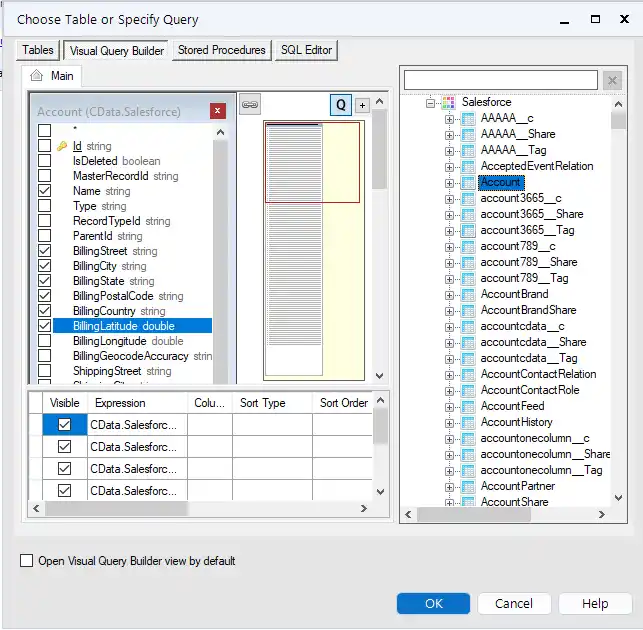The width and height of the screenshot is (643, 630).
Task: Collapse the Salesforce root node
Action: [431, 102]
